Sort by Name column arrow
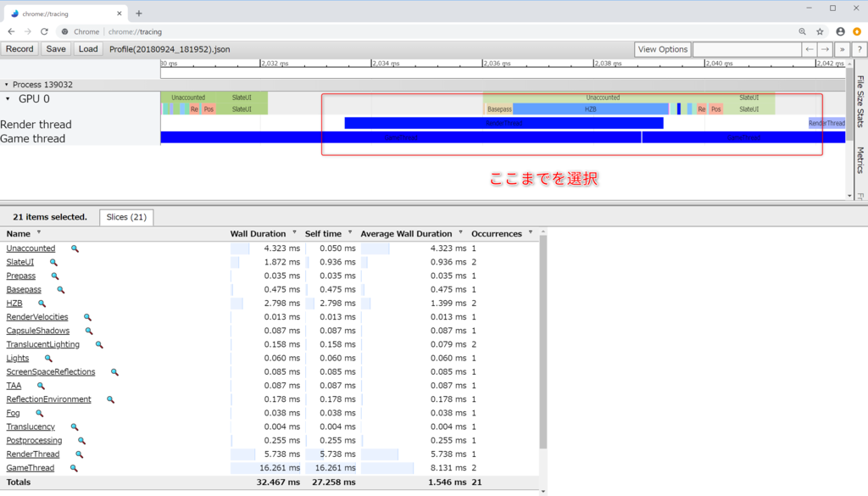This screenshot has height=496, width=868. 39,232
